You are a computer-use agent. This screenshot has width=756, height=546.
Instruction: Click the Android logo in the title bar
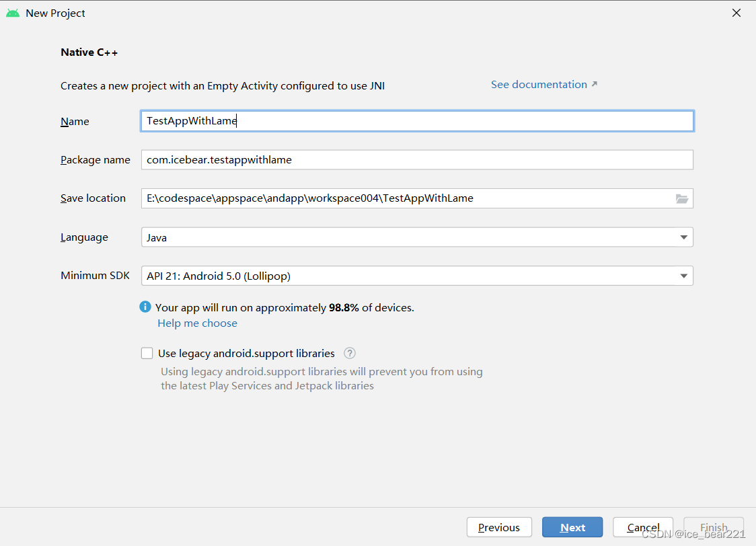pyautogui.click(x=13, y=13)
